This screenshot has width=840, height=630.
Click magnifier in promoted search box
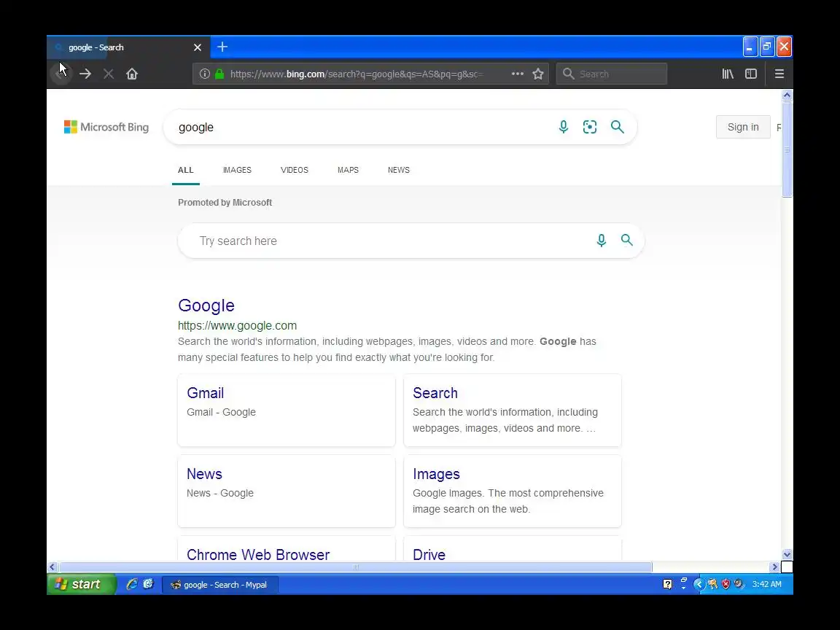[x=627, y=240]
